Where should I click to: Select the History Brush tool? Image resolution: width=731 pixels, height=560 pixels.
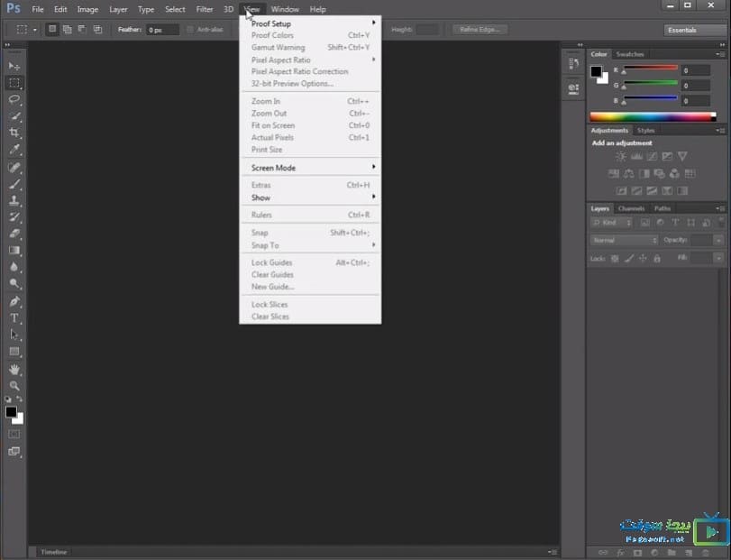(x=14, y=216)
